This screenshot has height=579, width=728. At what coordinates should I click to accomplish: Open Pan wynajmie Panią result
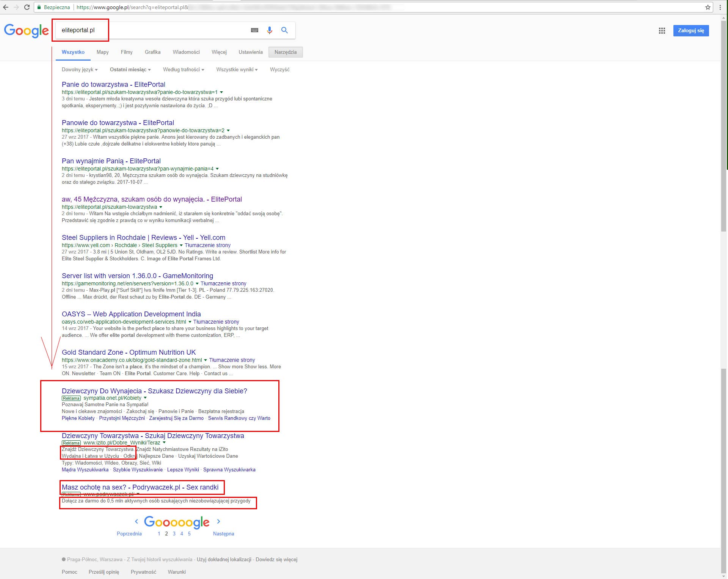point(111,161)
